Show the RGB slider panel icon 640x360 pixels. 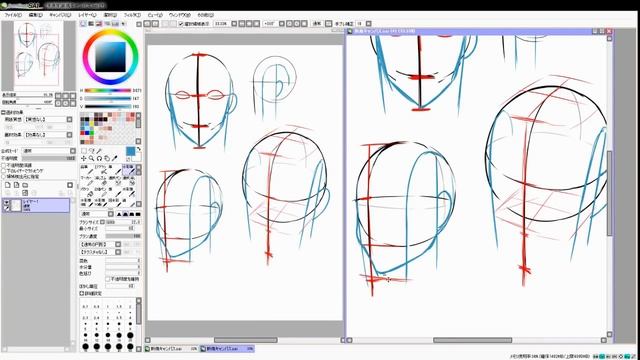click(x=91, y=24)
